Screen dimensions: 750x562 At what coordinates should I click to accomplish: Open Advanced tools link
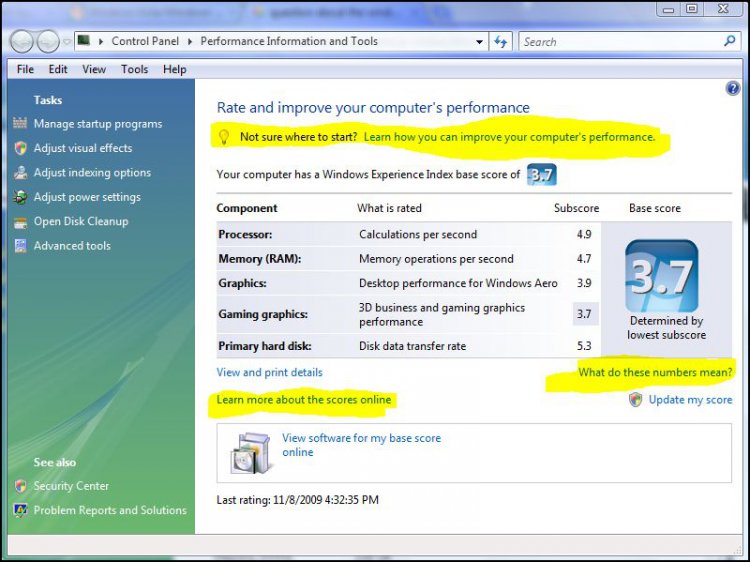click(x=72, y=246)
